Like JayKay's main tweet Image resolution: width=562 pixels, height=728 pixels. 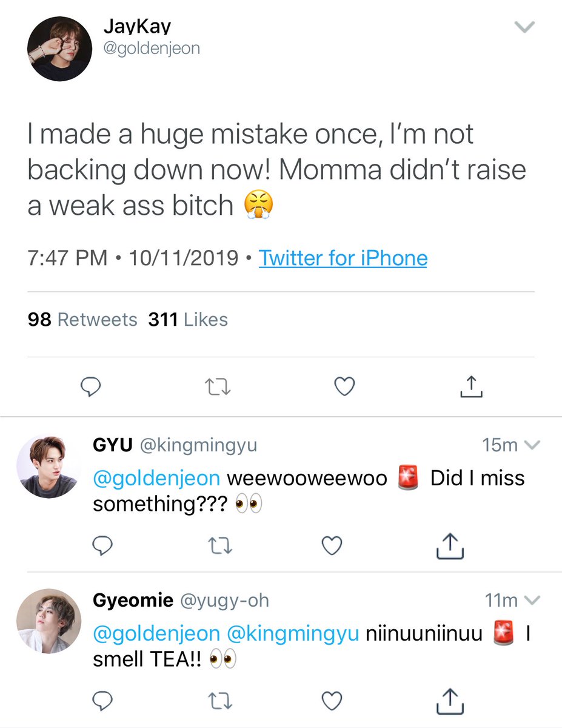coord(344,386)
